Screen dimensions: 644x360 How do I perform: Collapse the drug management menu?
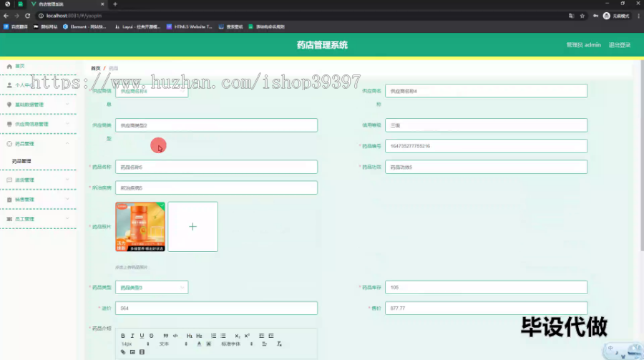coord(38,144)
